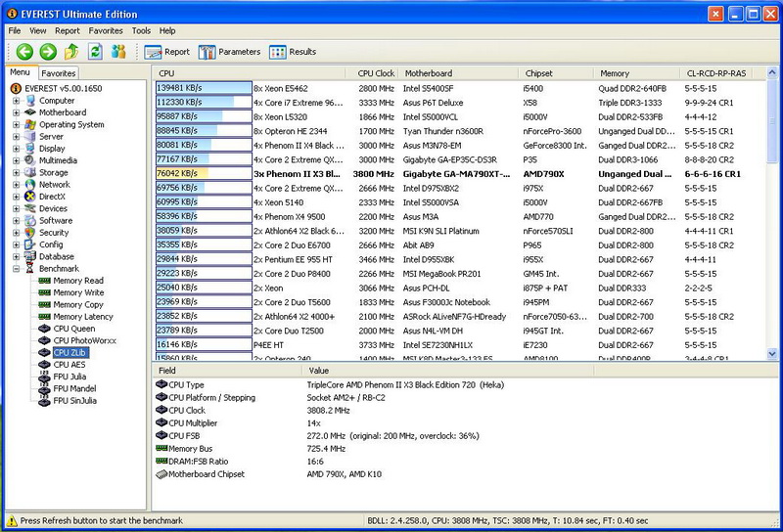
Task: Expand the Computer tree node
Action: click(16, 101)
